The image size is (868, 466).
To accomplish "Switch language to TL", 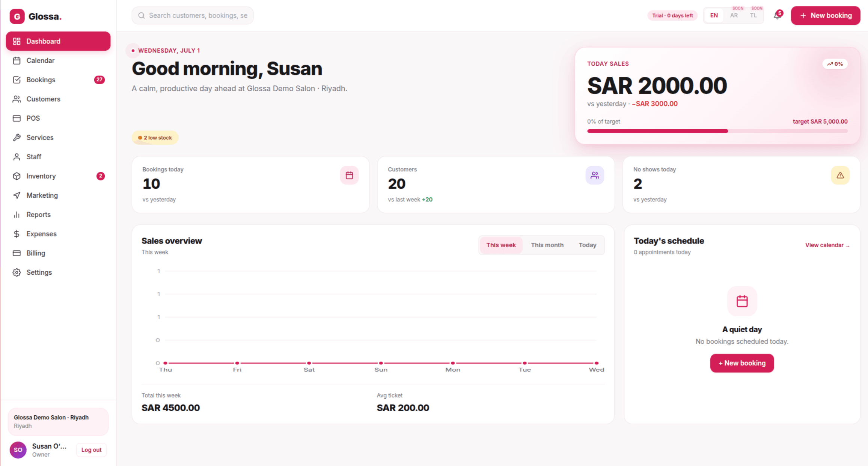I will [x=753, y=15].
